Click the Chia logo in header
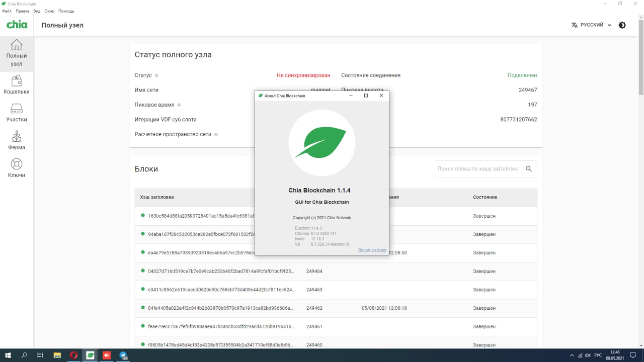 click(17, 25)
